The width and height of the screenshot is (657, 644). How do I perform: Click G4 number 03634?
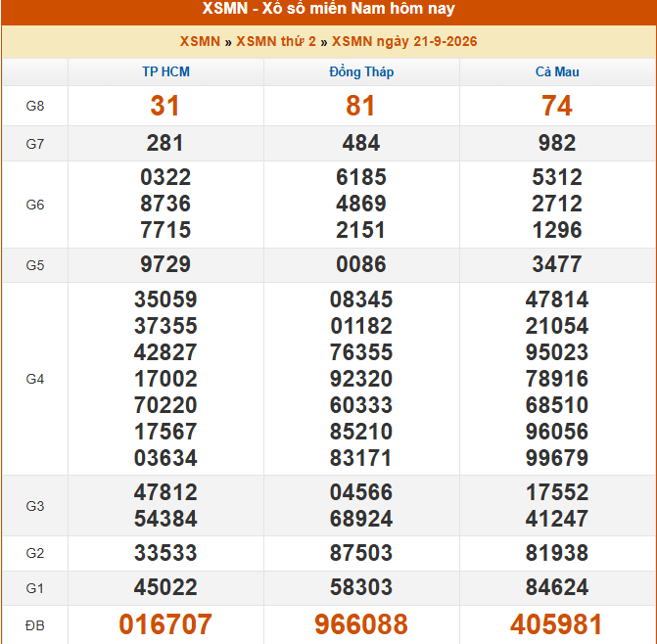point(165,458)
